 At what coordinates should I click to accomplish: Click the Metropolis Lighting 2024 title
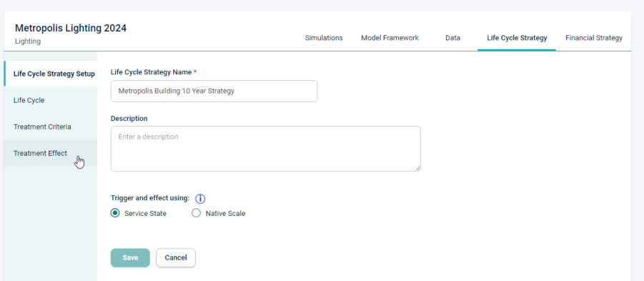point(71,28)
